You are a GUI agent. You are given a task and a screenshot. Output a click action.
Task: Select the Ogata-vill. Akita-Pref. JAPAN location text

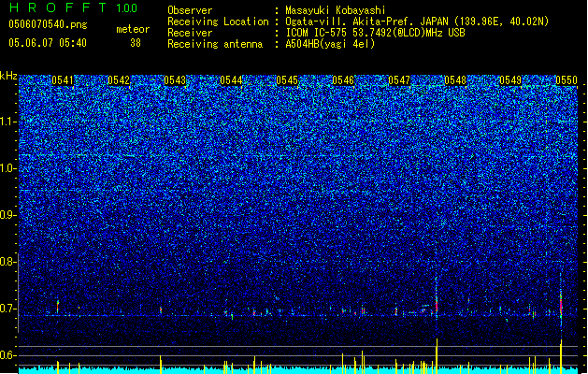[417, 22]
